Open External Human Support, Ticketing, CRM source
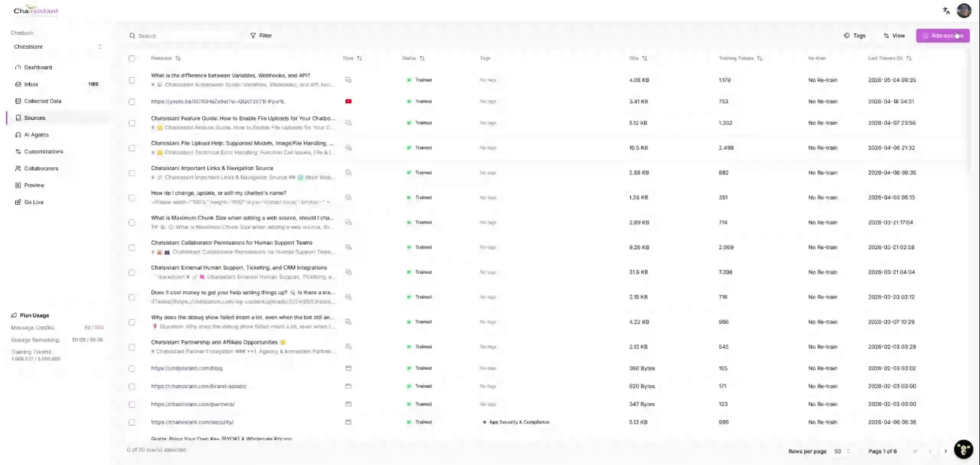980x465 pixels. pyautogui.click(x=239, y=267)
